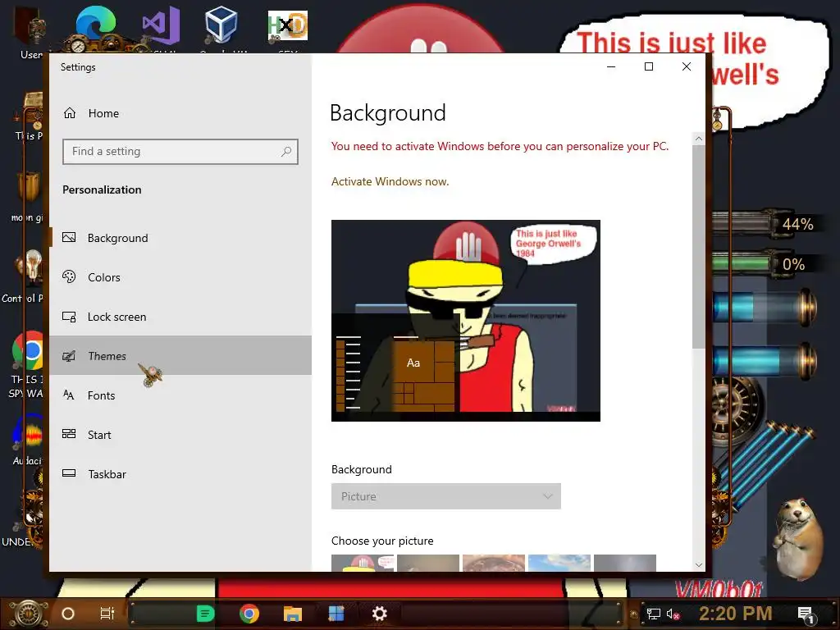Click the 44% gauge desktop widget
Image resolution: width=840 pixels, height=630 pixels.
[x=765, y=223]
